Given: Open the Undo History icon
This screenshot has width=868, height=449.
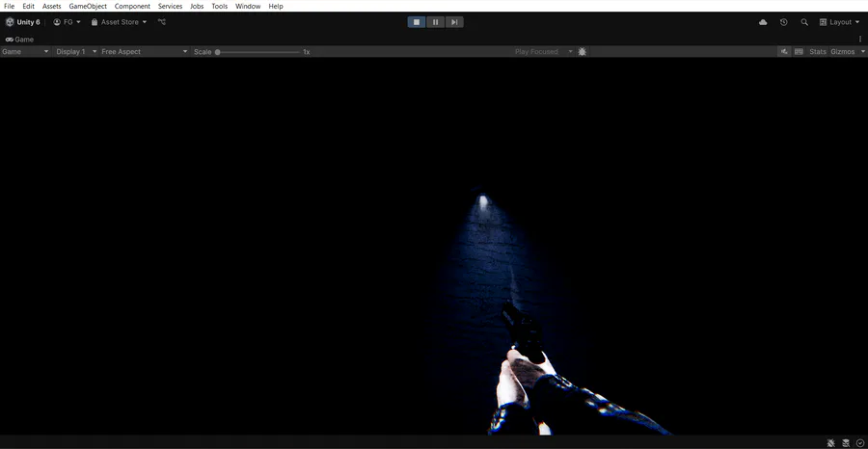Looking at the screenshot, I should click(x=783, y=22).
